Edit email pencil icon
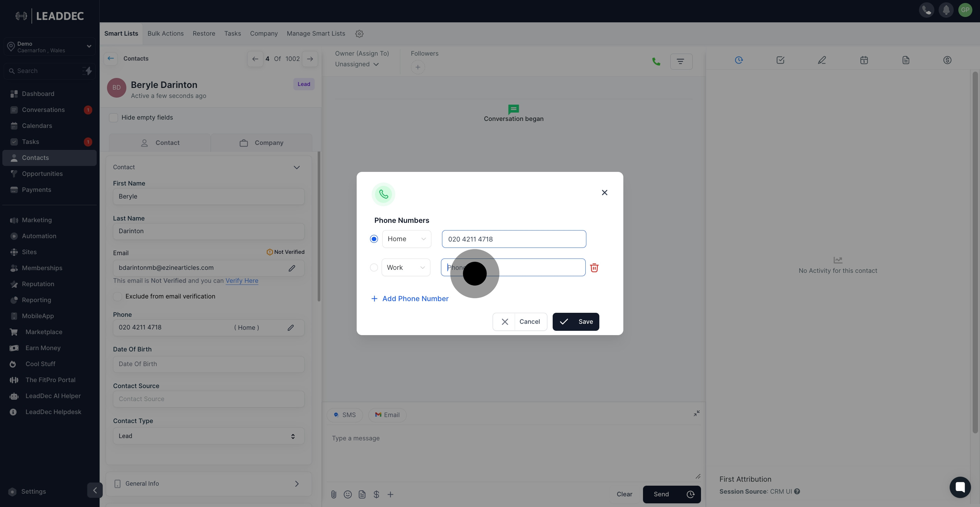The height and width of the screenshot is (507, 980). point(292,268)
